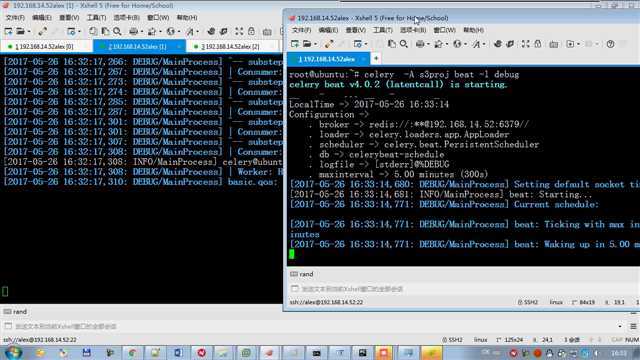Expand the Open folder dropdown arrow in front toolbar
640x360 pixels.
pyautogui.click(x=315, y=44)
